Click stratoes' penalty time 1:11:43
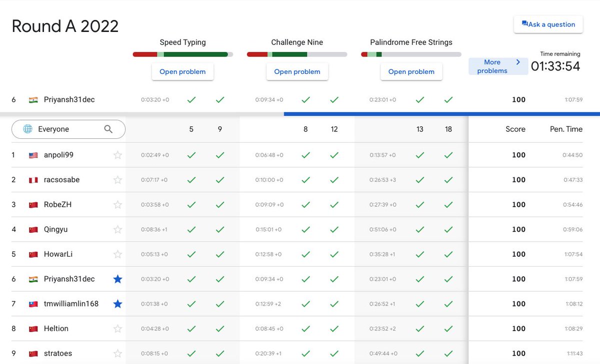 pos(574,354)
